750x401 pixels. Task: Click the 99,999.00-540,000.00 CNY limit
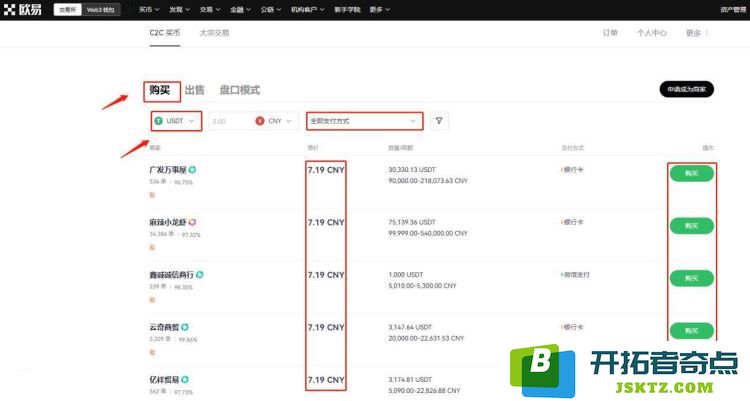(x=428, y=233)
